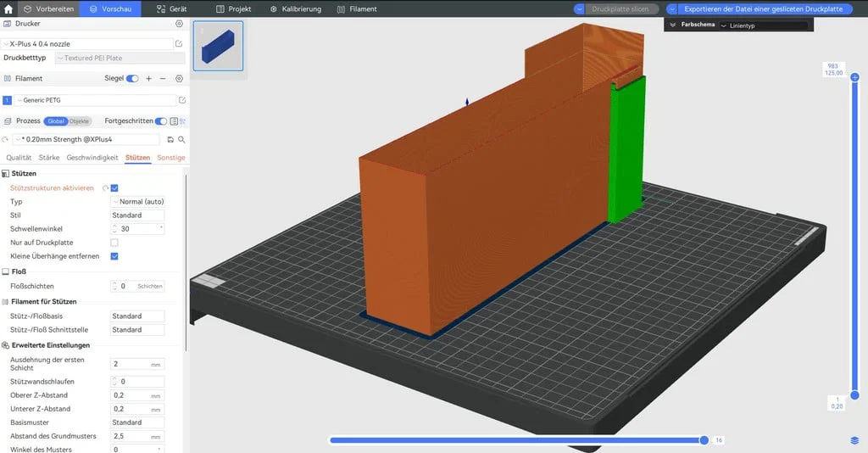868x453 pixels.
Task: Click the Abstand des Grundmusters input field
Action: click(137, 436)
